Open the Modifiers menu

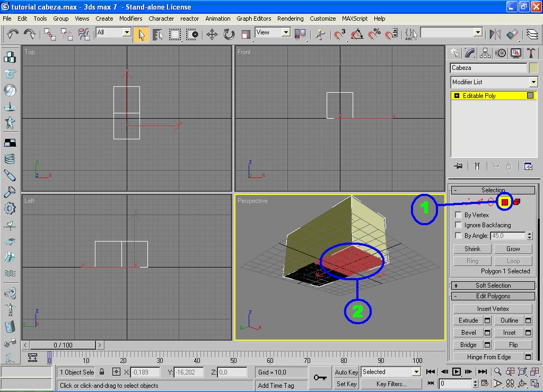130,19
